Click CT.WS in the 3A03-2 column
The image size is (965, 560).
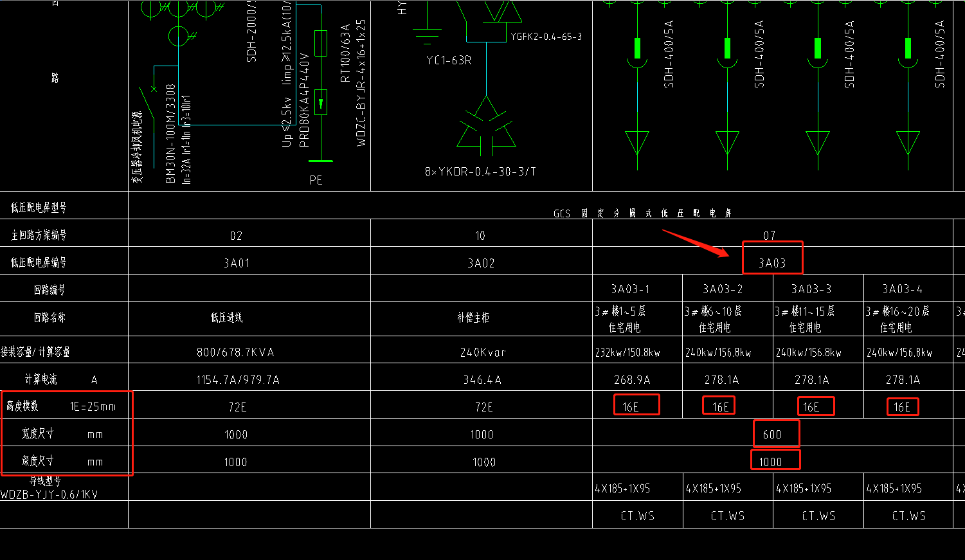coord(728,516)
